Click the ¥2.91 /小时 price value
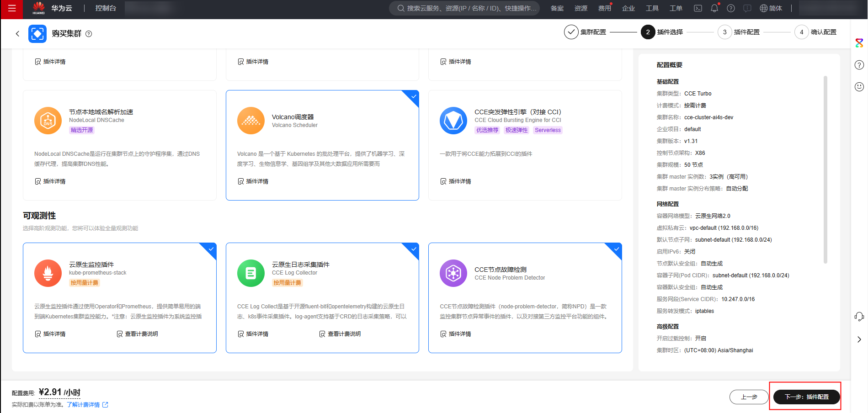Screen dimensions: 868x413 point(59,392)
